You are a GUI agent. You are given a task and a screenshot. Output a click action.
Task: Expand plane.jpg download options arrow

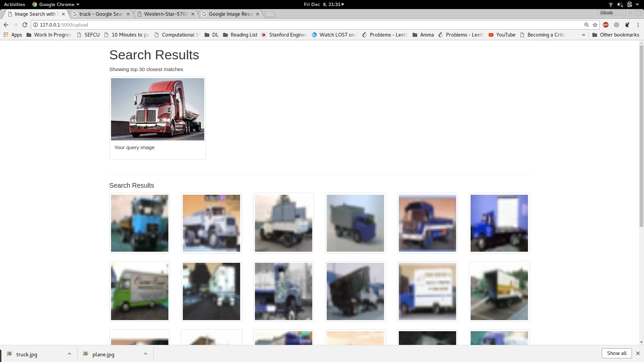coord(146,354)
